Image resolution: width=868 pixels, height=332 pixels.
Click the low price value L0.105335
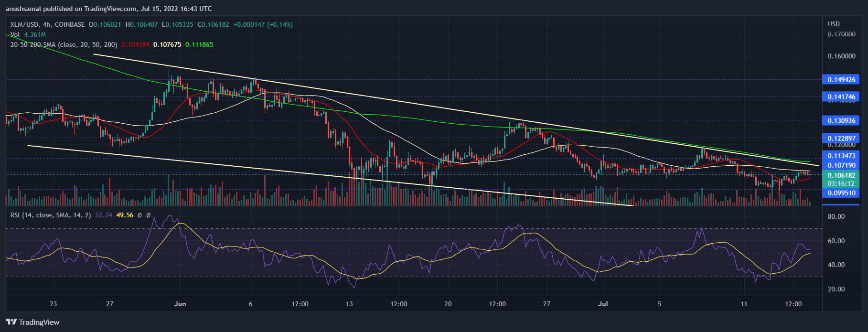tap(178, 24)
